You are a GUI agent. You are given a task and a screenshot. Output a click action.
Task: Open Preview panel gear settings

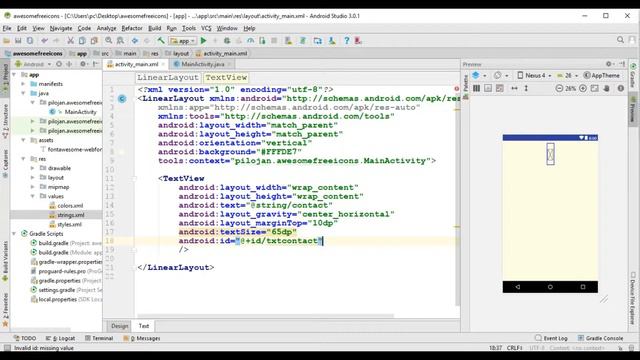tap(610, 64)
